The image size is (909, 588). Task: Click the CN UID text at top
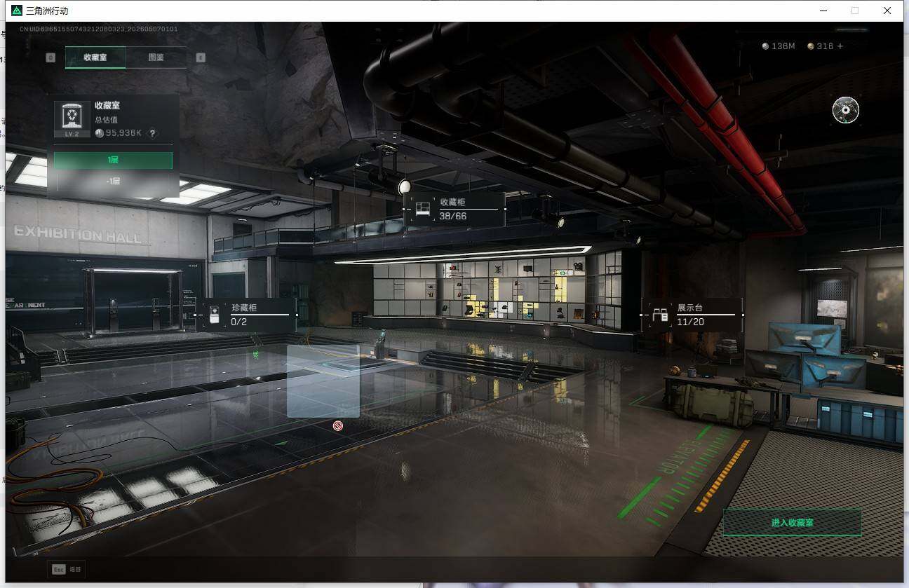[x=98, y=29]
